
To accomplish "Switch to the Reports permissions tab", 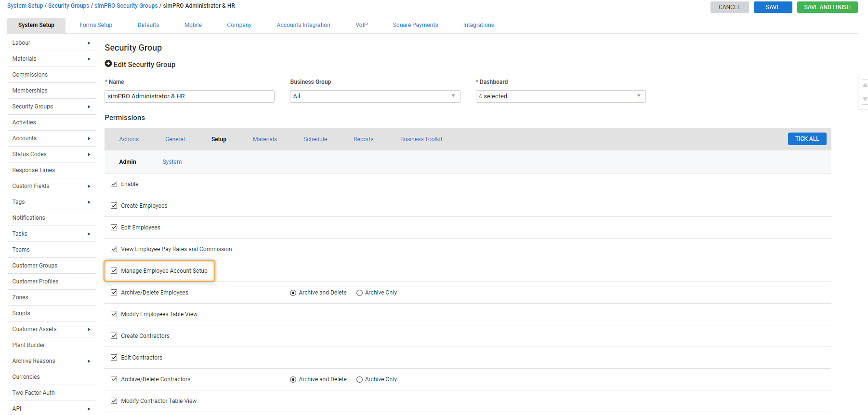I will [364, 139].
